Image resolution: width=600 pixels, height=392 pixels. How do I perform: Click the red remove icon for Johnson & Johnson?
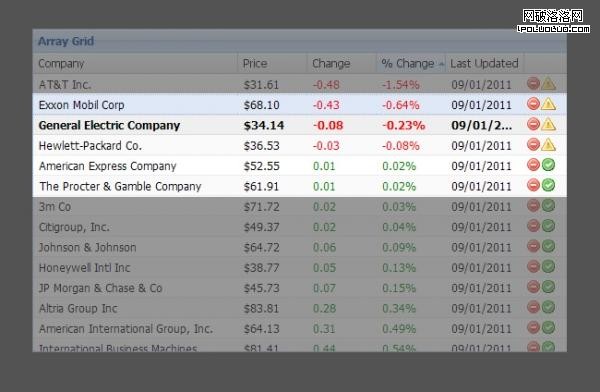[x=533, y=246]
